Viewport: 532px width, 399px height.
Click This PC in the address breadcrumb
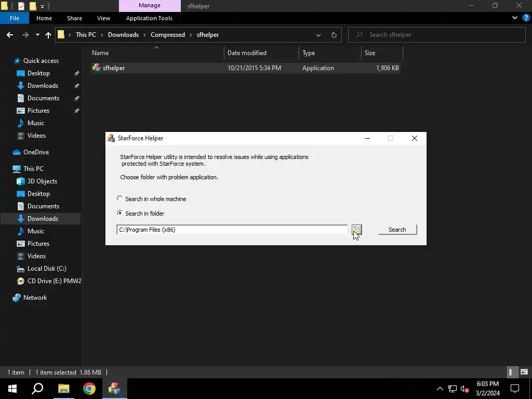tap(86, 35)
